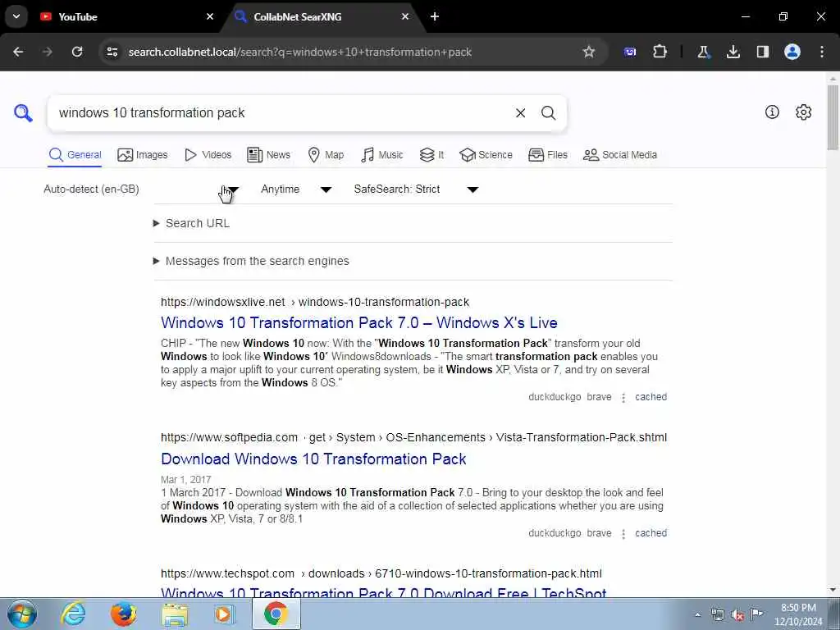Switch to Videos search category
840x630 pixels.
coord(208,155)
